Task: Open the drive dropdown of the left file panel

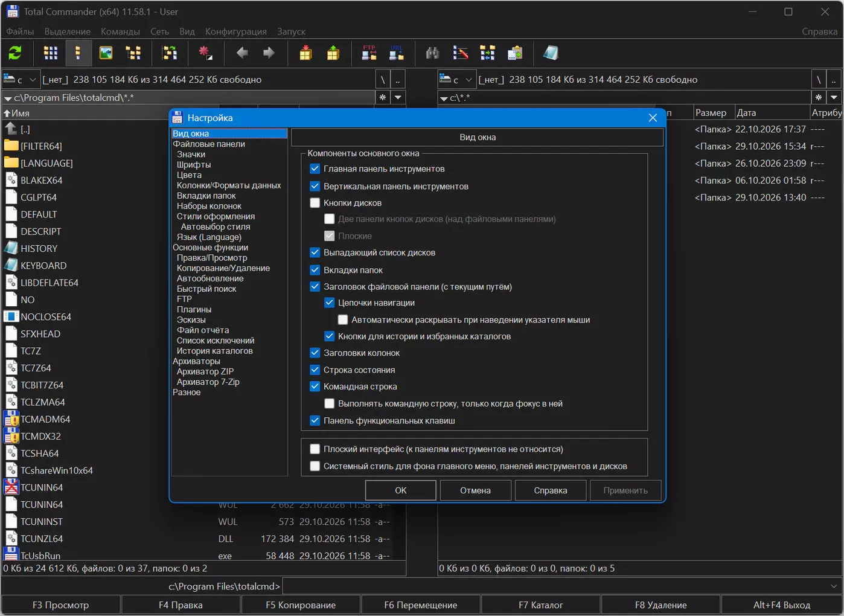Action: [x=21, y=79]
